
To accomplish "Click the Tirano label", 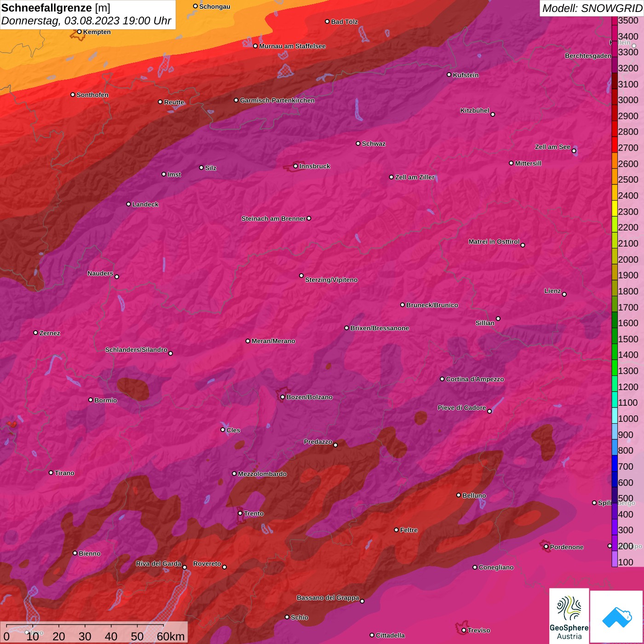I will click(64, 473).
